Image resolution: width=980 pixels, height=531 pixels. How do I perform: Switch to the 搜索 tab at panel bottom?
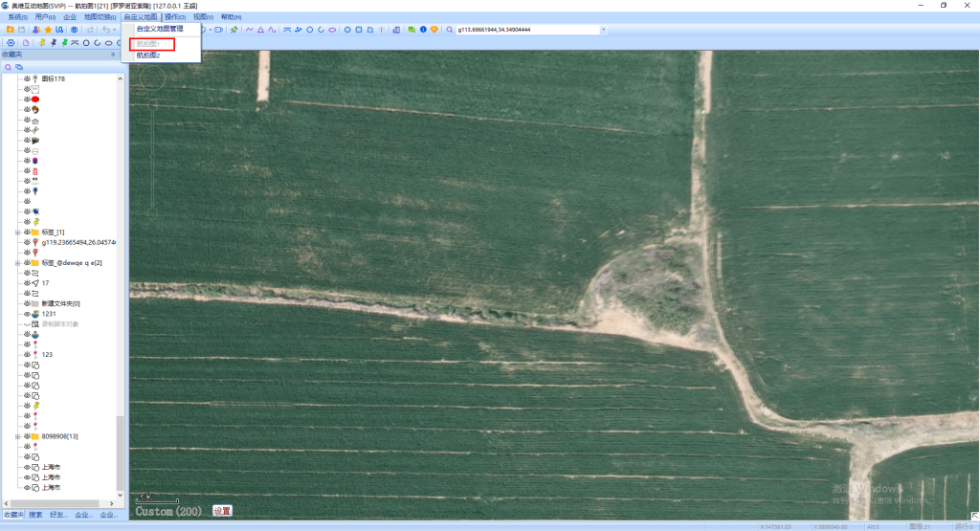35,515
